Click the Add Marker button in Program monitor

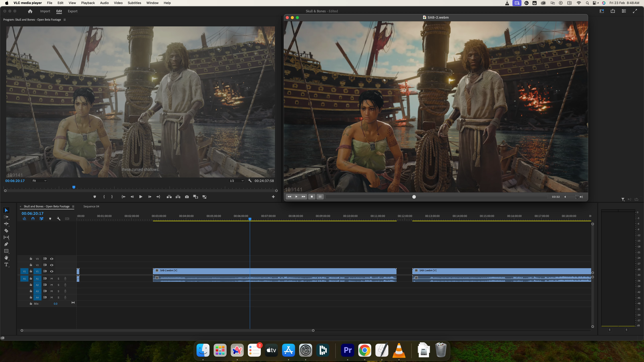(x=94, y=197)
